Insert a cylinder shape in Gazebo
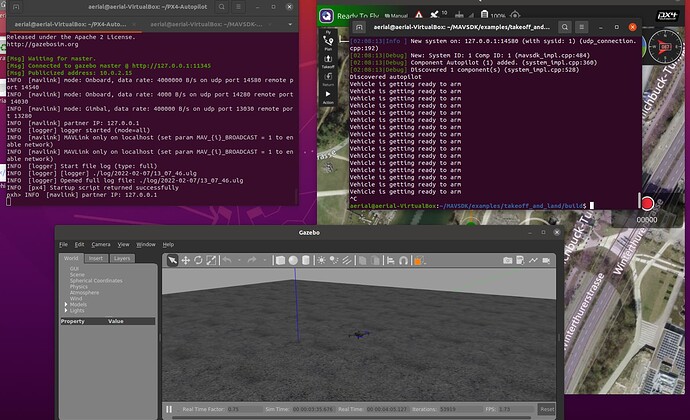 coord(306,261)
